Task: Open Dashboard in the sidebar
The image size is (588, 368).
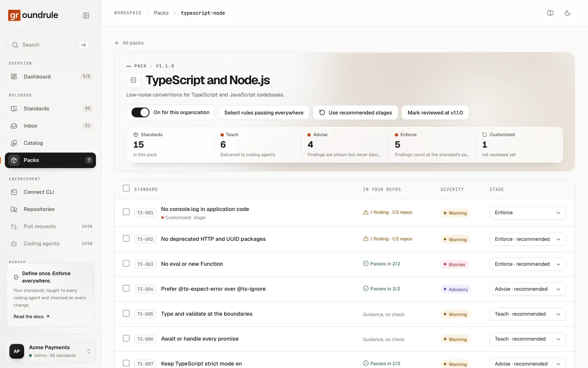Action: pyautogui.click(x=50, y=76)
